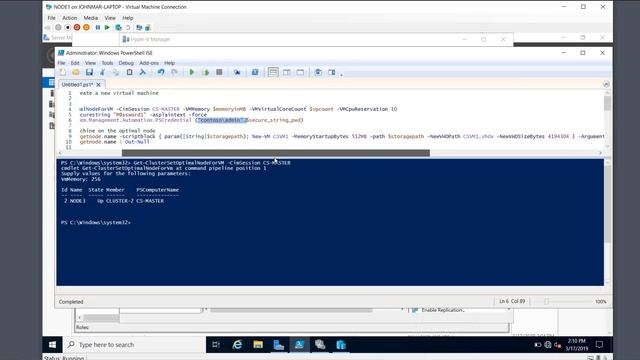Click the orange Save icon in VM toolbar
The width and height of the screenshot is (640, 360).
pos(86,27)
